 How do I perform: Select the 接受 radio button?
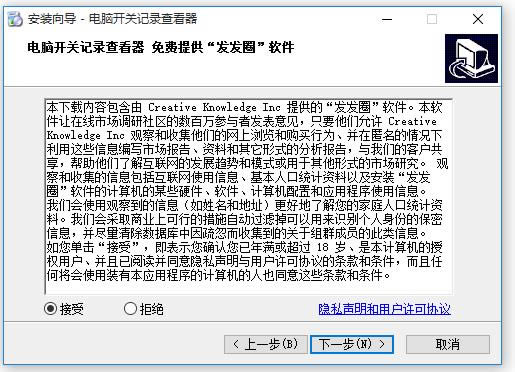[50, 309]
